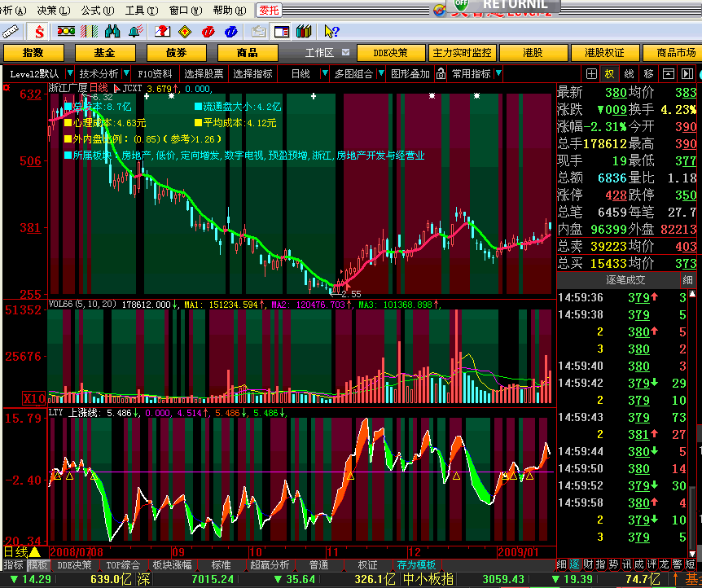Select the ruler measuring tool icon
The width and height of the screenshot is (702, 588).
click(x=11, y=32)
